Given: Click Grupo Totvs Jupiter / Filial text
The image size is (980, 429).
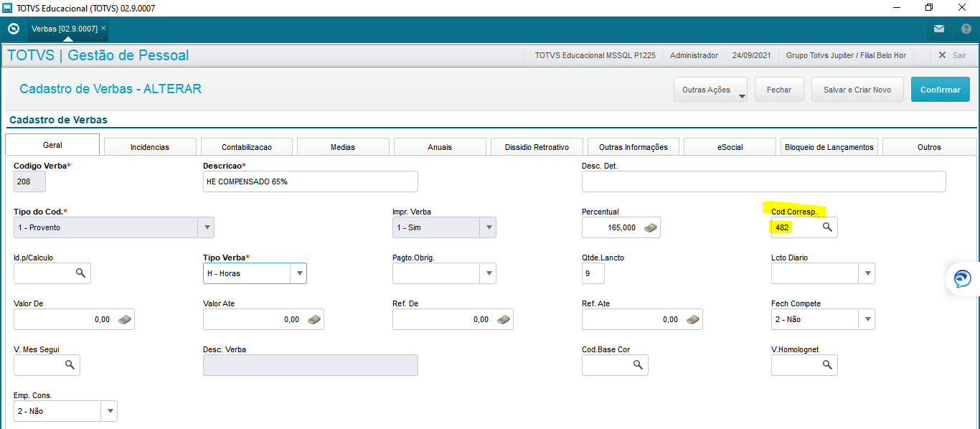Looking at the screenshot, I should point(846,55).
